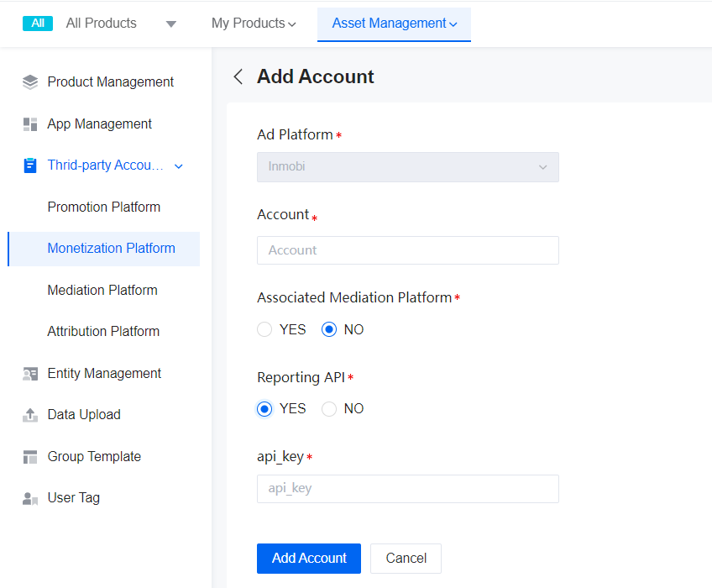Cancel adding the account
712x588 pixels.
tap(406, 558)
